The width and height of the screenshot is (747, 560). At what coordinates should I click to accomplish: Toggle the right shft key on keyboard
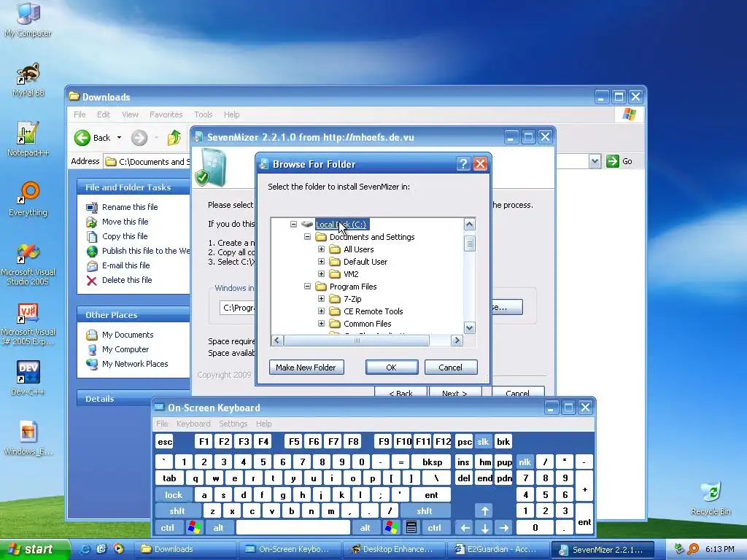coord(424,511)
